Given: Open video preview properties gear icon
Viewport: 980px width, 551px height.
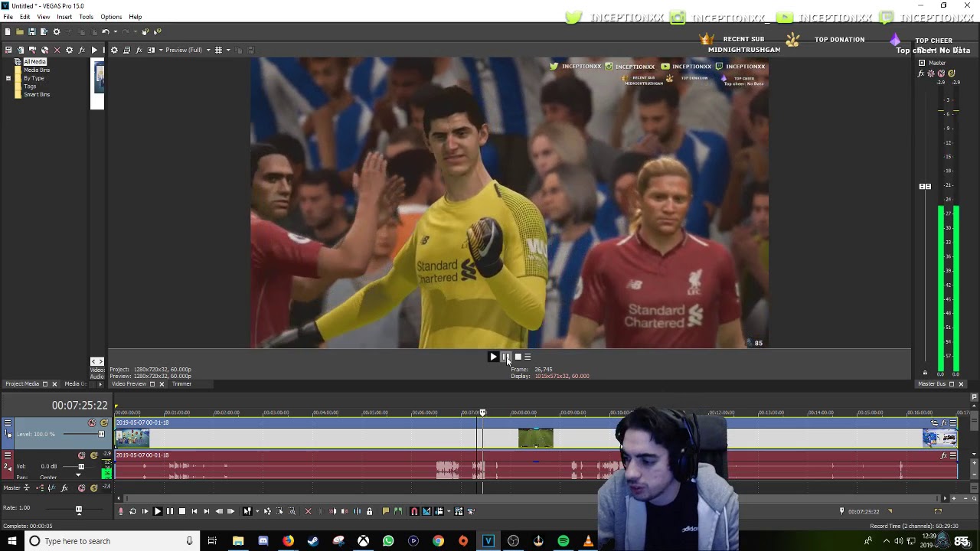Looking at the screenshot, I should (114, 50).
